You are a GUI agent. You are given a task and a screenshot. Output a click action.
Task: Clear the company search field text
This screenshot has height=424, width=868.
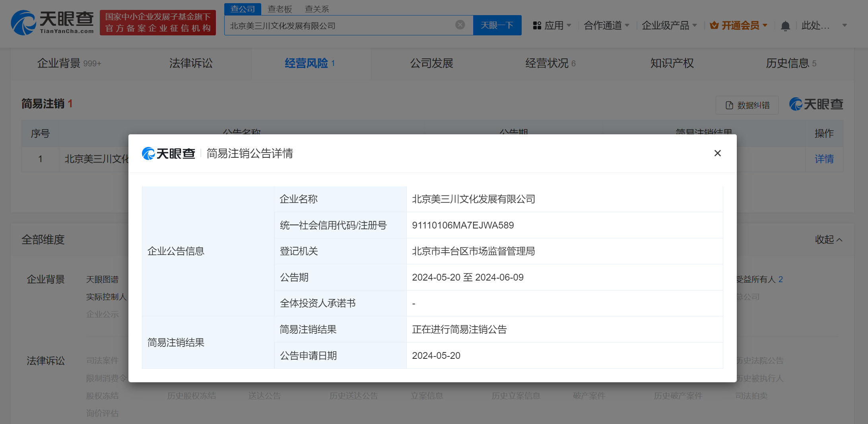pos(460,25)
